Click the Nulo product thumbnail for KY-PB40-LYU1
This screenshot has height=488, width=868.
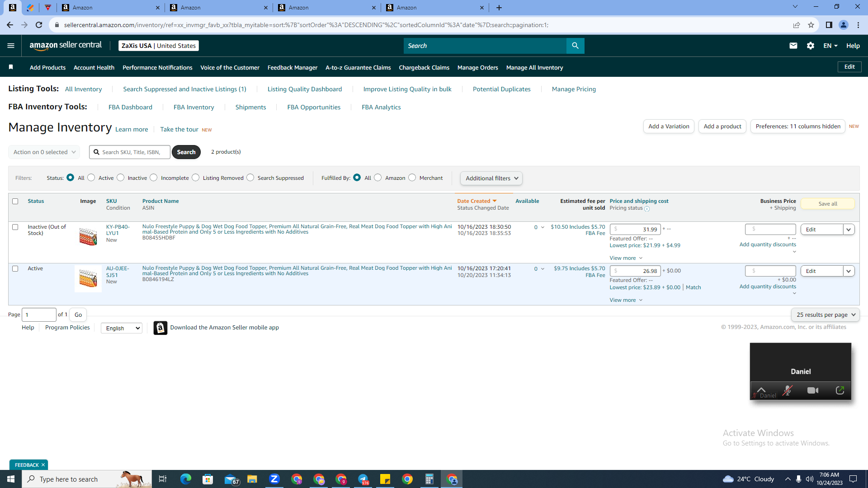[x=88, y=237]
